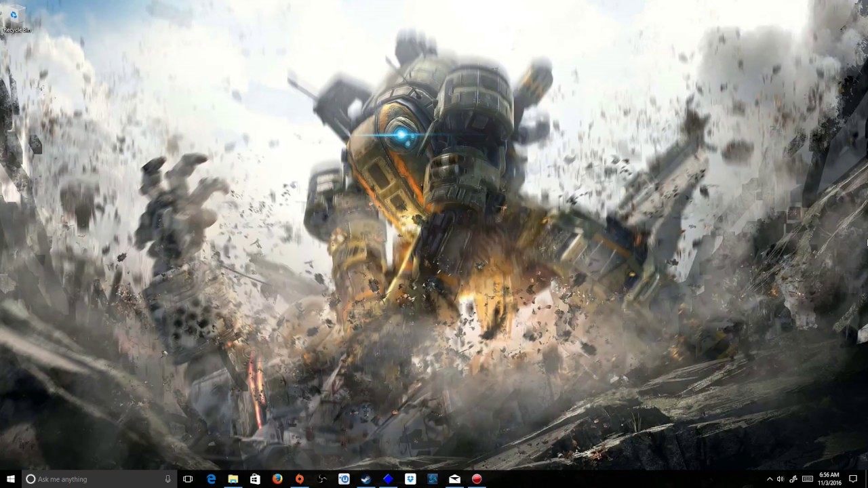The image size is (868, 488).
Task: Open the Action Center notifications icon
Action: pyautogui.click(x=853, y=479)
